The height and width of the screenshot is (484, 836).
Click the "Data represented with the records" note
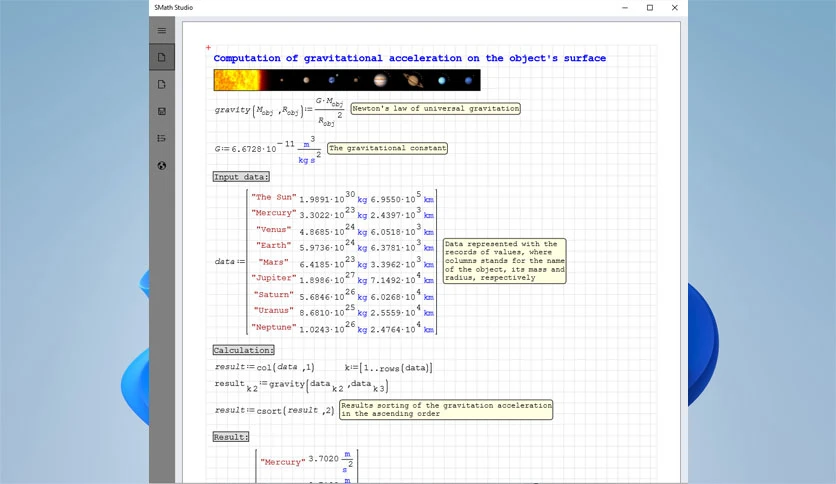pyautogui.click(x=504, y=261)
